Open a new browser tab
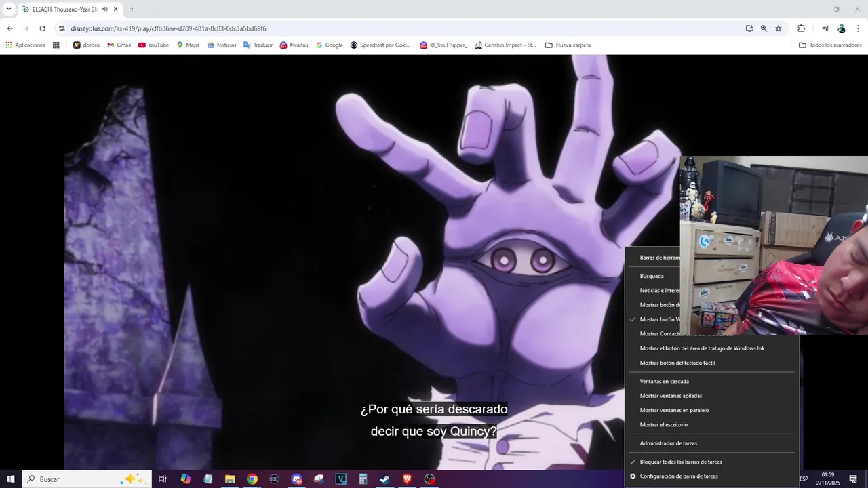Screen dimensions: 868x488 pos(132,9)
